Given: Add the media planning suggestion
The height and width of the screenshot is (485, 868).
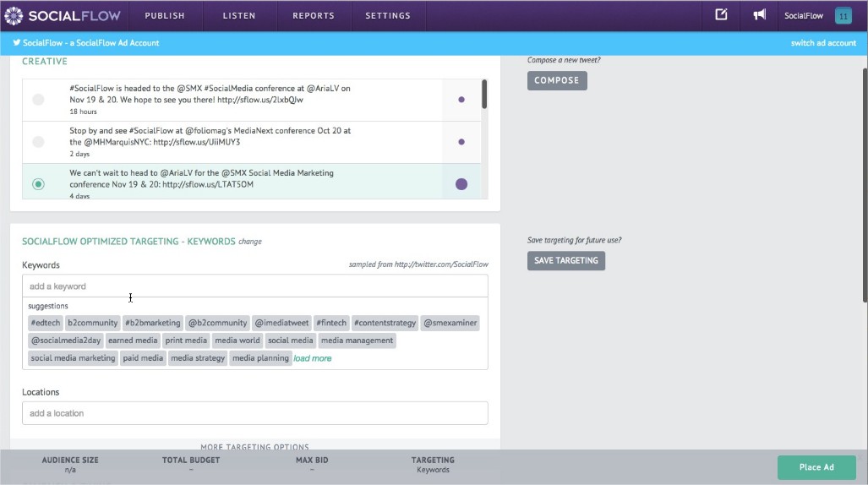Looking at the screenshot, I should click(x=260, y=358).
